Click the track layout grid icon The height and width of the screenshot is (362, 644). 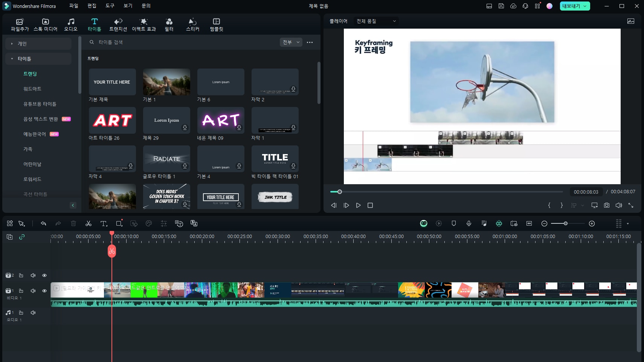[x=618, y=223]
